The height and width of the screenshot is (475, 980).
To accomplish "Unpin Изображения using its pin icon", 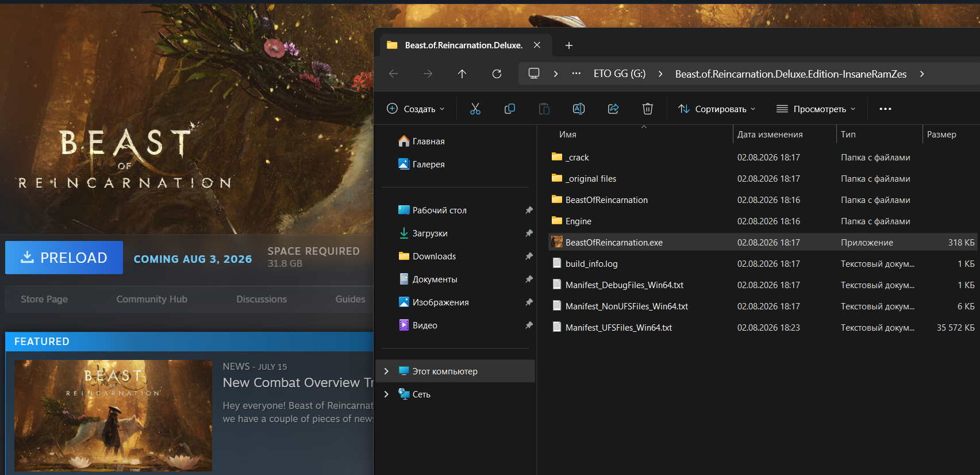I will point(529,302).
